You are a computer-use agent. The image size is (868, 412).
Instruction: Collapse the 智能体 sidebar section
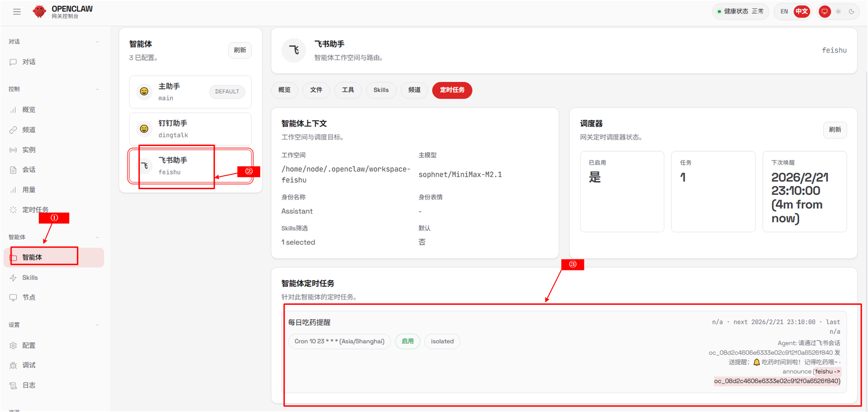(x=97, y=237)
